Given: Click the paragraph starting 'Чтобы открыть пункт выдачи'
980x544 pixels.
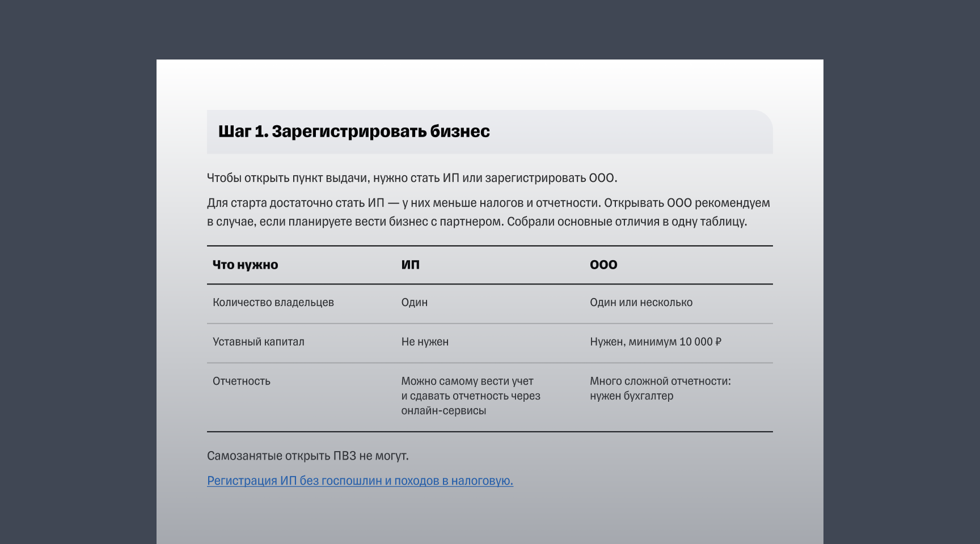Looking at the screenshot, I should 412,178.
